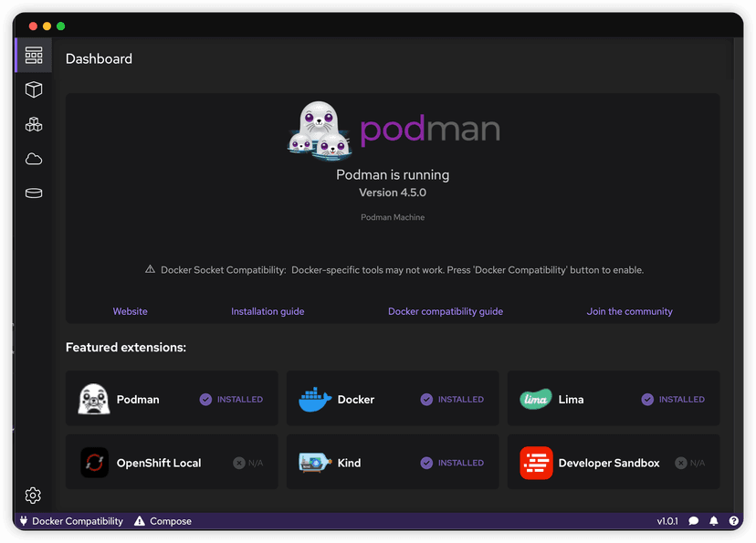
Task: Click Join the community link
Action: point(630,311)
